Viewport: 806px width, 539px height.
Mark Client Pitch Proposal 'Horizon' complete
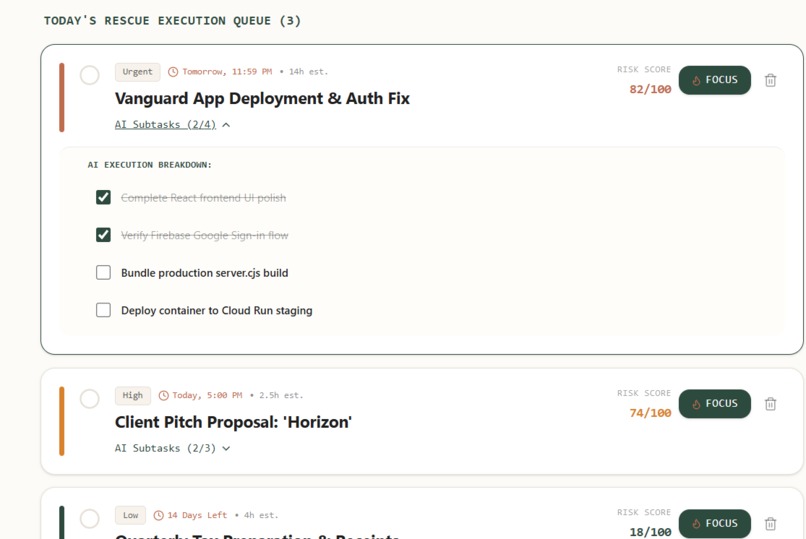tap(89, 399)
